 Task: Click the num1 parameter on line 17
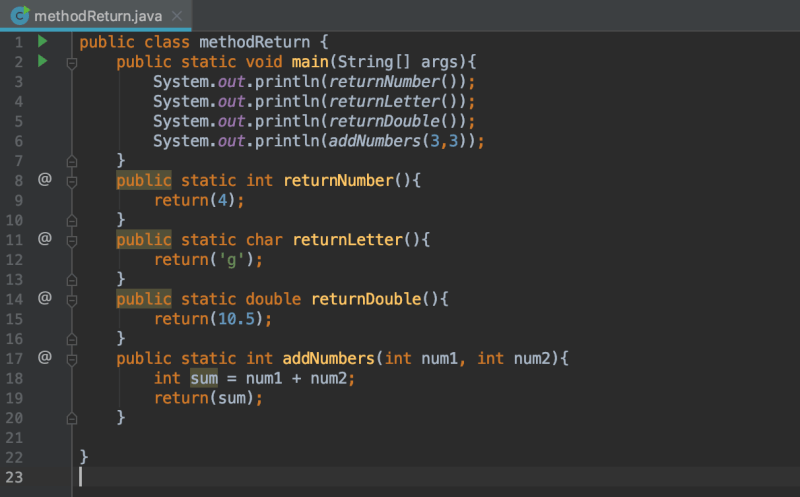pos(440,358)
